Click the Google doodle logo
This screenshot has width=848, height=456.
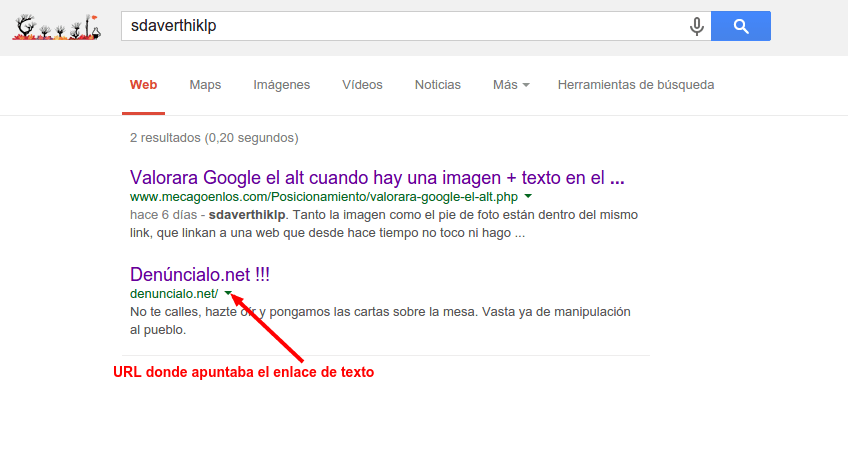click(57, 27)
